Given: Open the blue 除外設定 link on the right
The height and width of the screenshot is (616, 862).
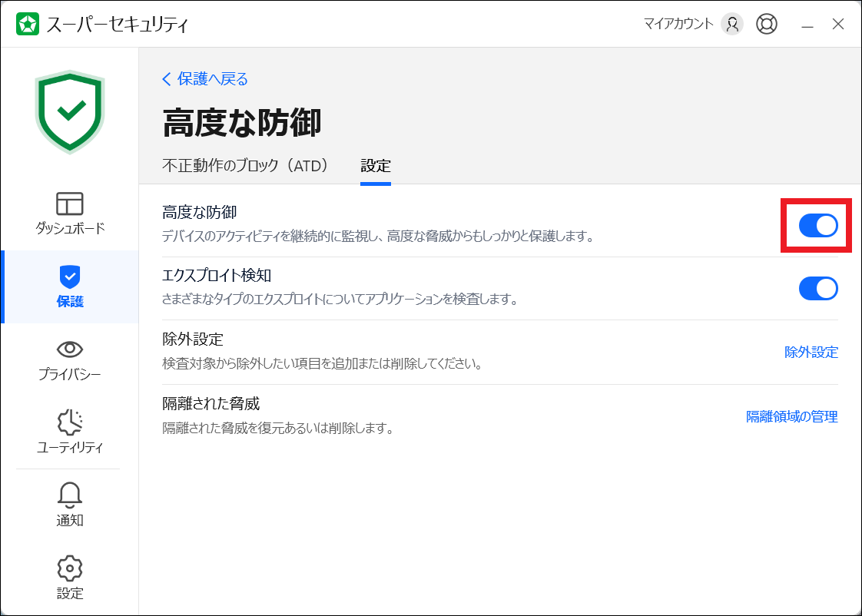Looking at the screenshot, I should click(811, 353).
